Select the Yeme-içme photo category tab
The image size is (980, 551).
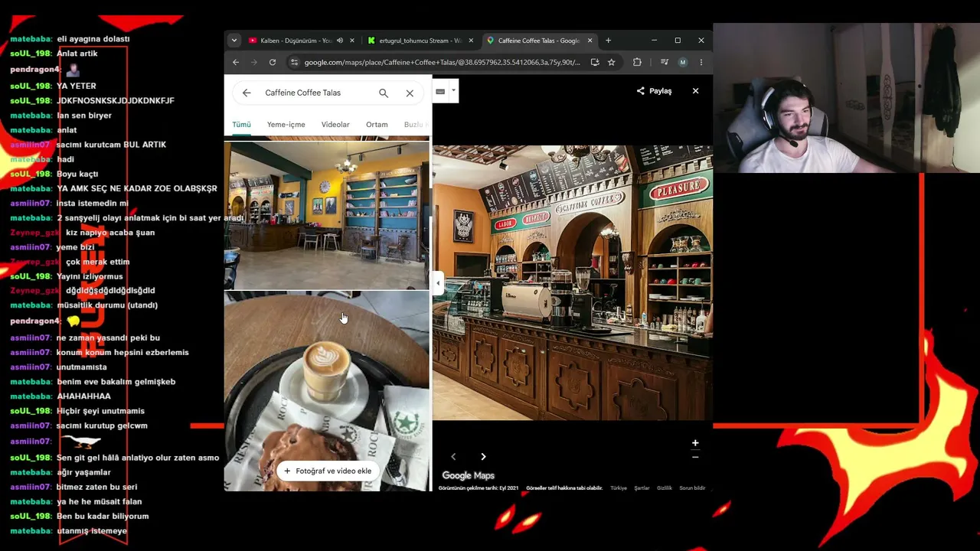(286, 124)
